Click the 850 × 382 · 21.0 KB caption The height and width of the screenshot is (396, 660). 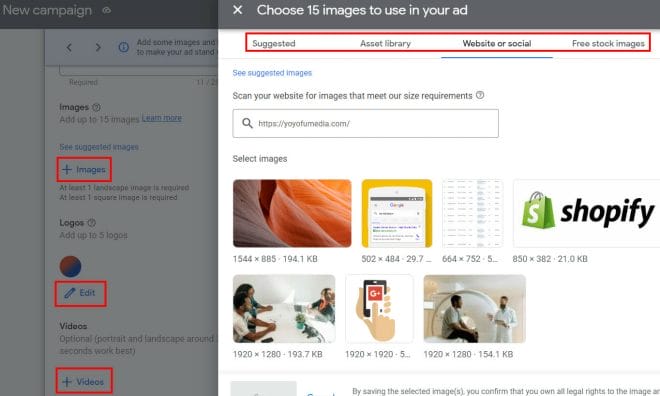click(550, 259)
